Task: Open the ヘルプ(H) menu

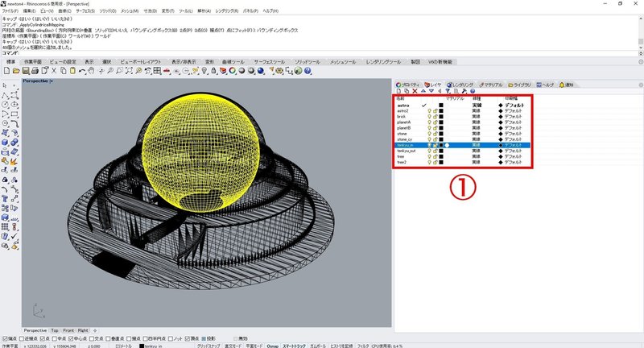Action: 270,11
